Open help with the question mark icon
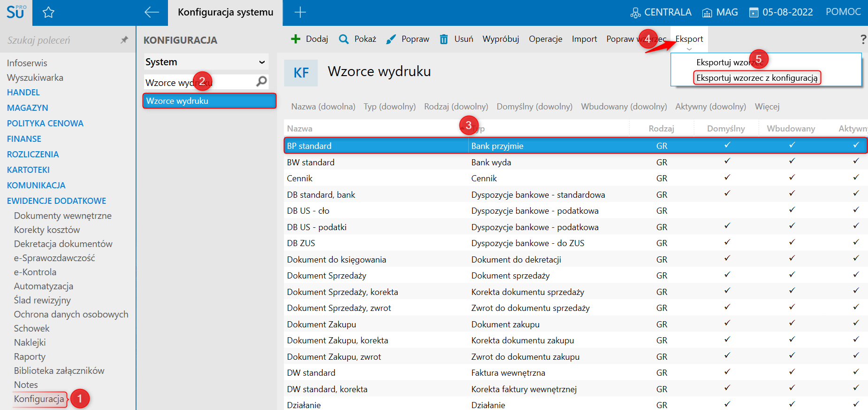The width and height of the screenshot is (868, 410). tap(863, 39)
